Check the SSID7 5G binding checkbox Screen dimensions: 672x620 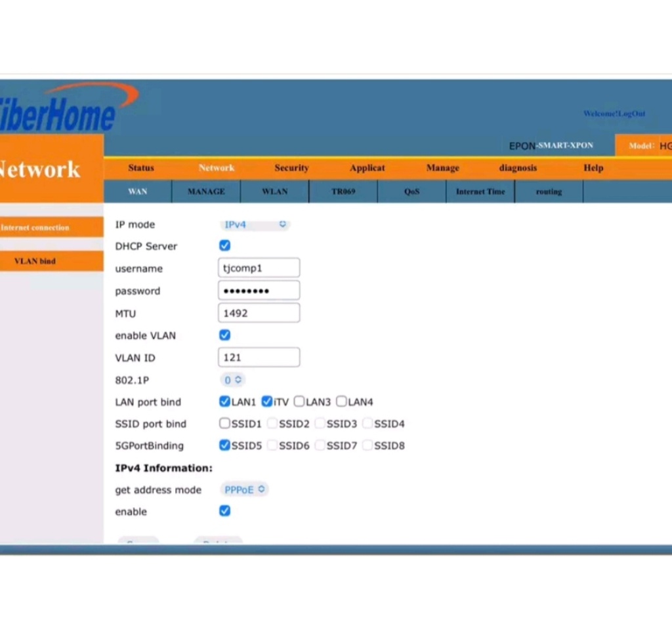click(x=320, y=445)
